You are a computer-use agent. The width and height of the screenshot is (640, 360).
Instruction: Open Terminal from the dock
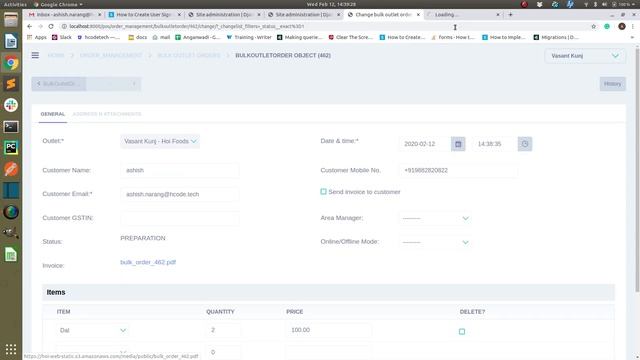point(11,127)
